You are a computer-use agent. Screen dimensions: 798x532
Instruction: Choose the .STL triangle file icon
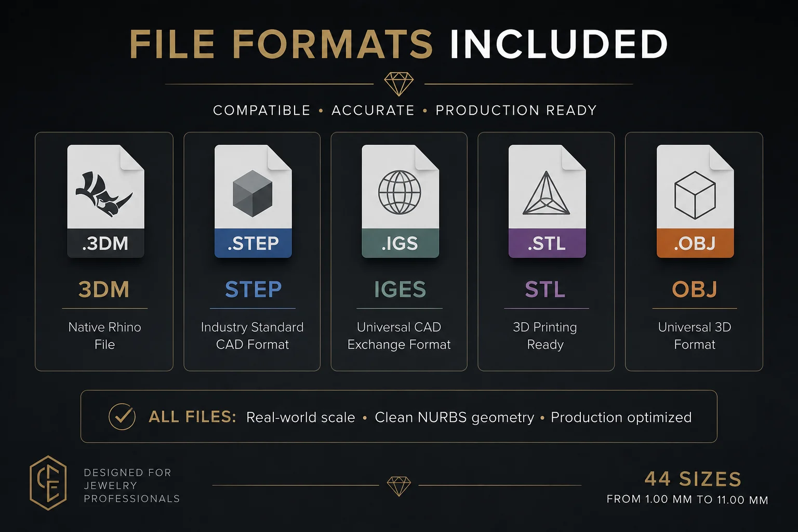point(547,201)
